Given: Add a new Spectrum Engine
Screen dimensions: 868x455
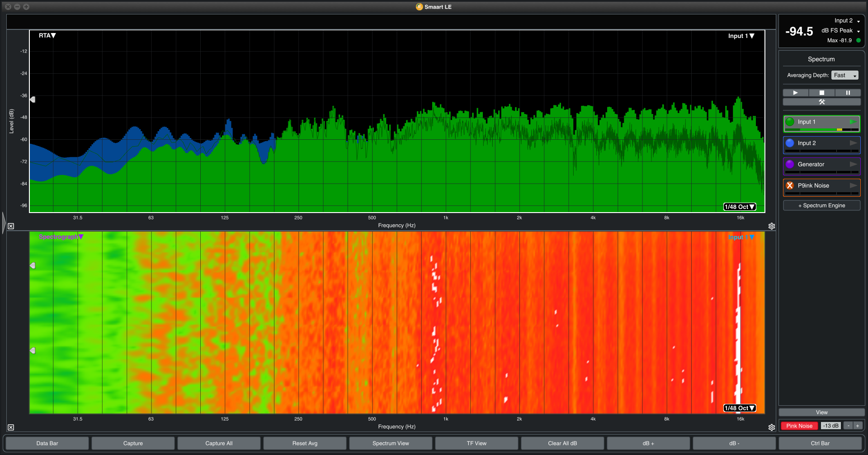Looking at the screenshot, I should pos(821,205).
